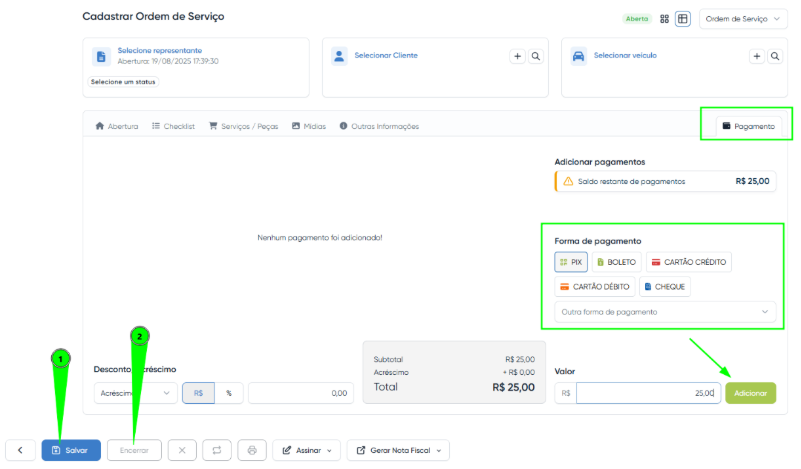Click the repeat arrows icon button
Image resolution: width=801 pixels, height=469 pixels.
[x=217, y=450]
